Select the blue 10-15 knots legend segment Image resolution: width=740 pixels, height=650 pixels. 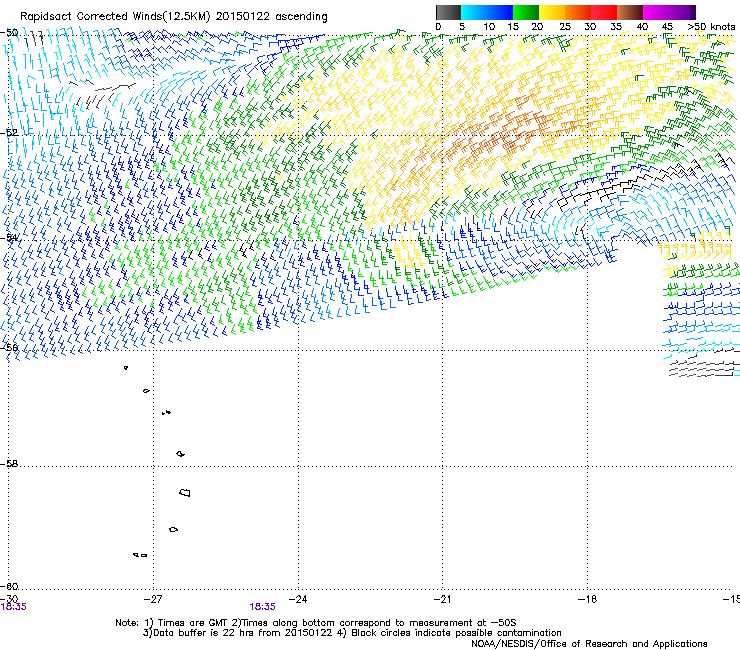pyautogui.click(x=500, y=12)
